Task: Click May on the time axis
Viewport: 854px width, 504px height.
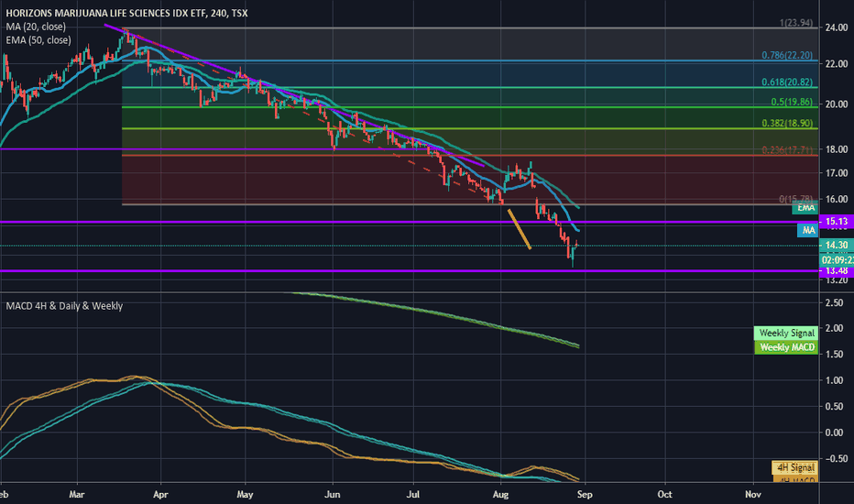Action: pyautogui.click(x=245, y=495)
